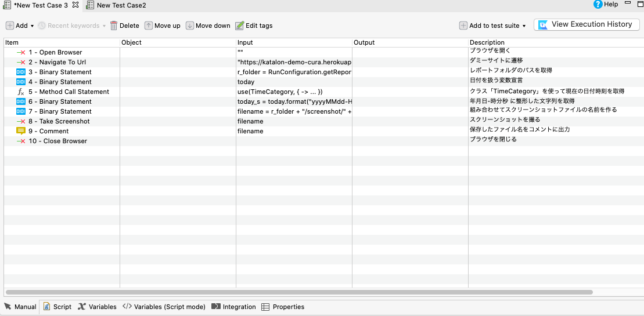The image size is (644, 316).
Task: Click the binary icon of step 7
Action: [21, 111]
